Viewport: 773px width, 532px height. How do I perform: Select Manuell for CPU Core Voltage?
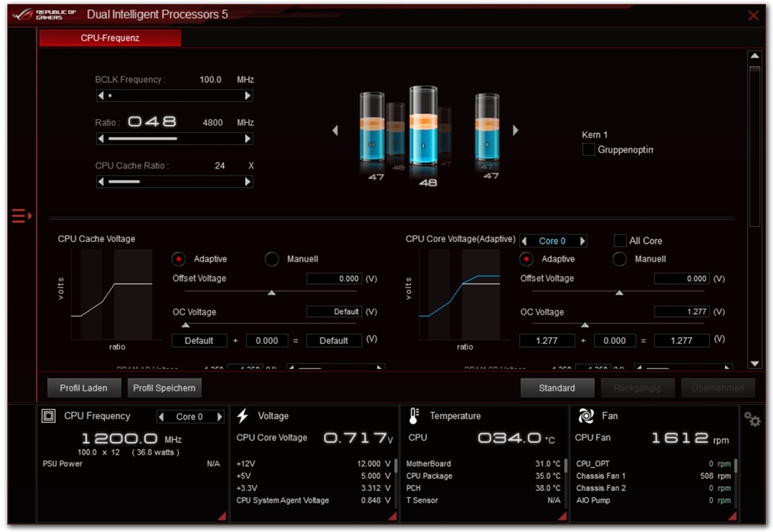(x=619, y=259)
